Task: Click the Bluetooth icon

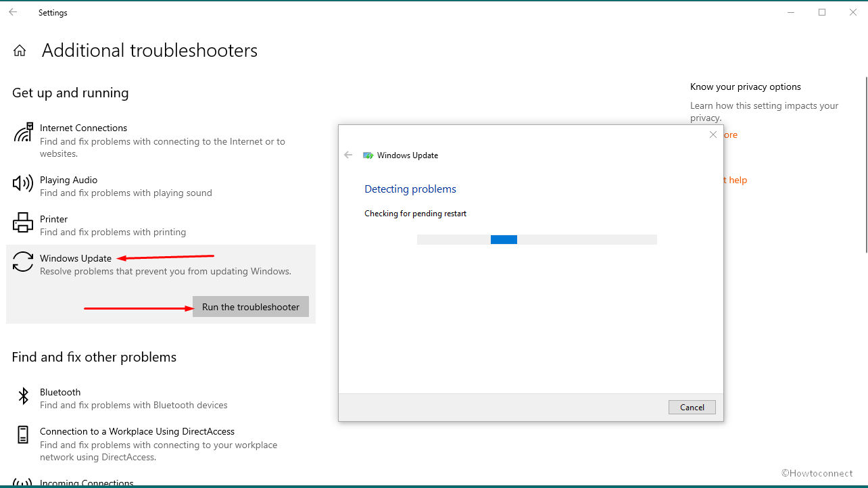Action: [23, 396]
